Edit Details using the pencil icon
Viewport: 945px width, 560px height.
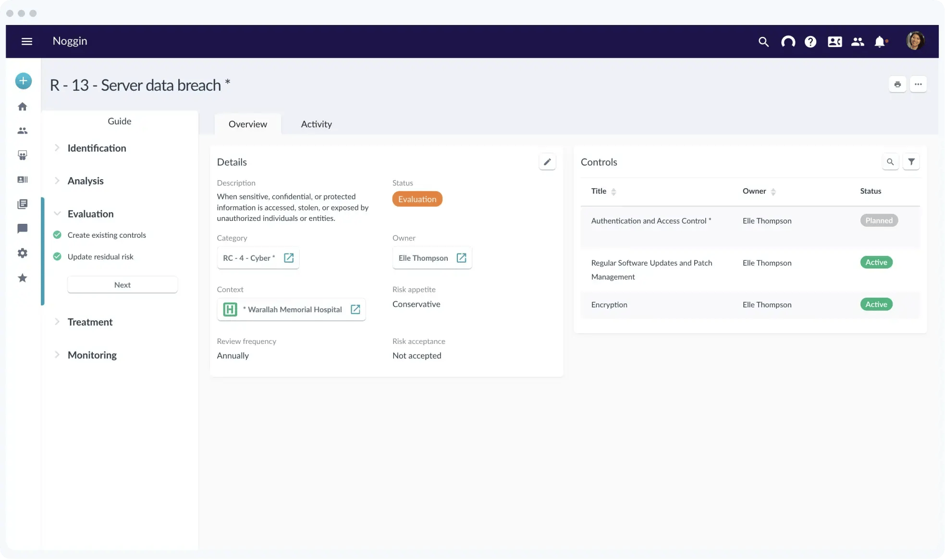tap(547, 162)
